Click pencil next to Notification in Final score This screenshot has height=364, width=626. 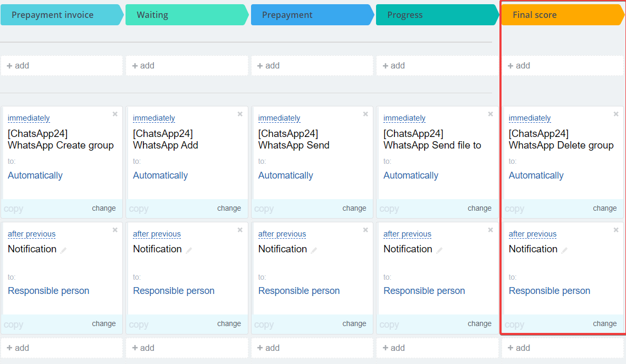point(565,250)
